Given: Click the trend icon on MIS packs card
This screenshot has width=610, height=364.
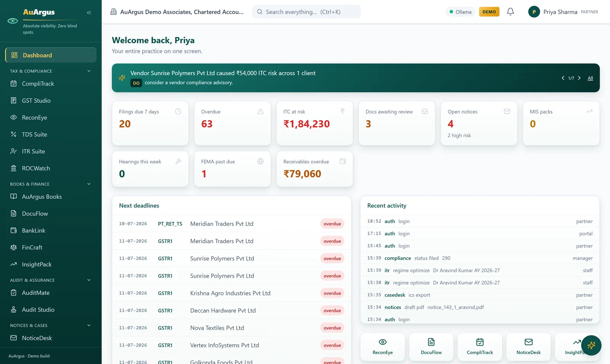Looking at the screenshot, I should (589, 111).
